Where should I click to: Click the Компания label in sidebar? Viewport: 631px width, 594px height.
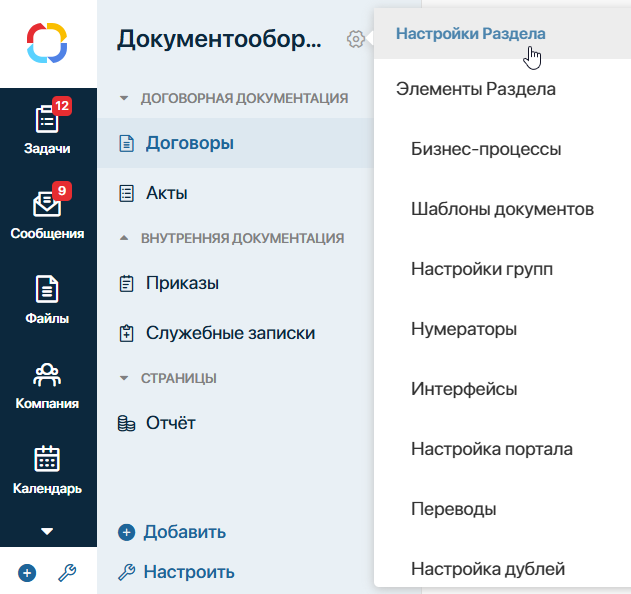click(x=47, y=403)
